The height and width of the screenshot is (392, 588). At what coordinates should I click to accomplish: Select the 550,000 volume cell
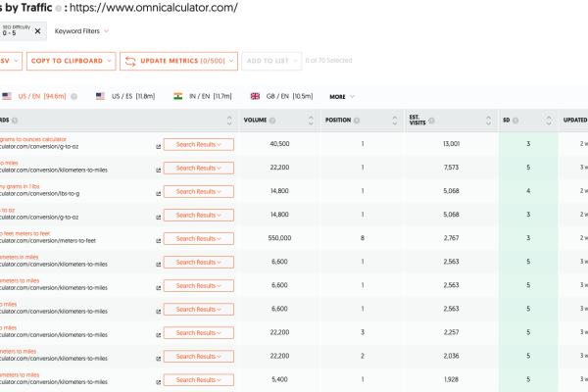point(279,238)
